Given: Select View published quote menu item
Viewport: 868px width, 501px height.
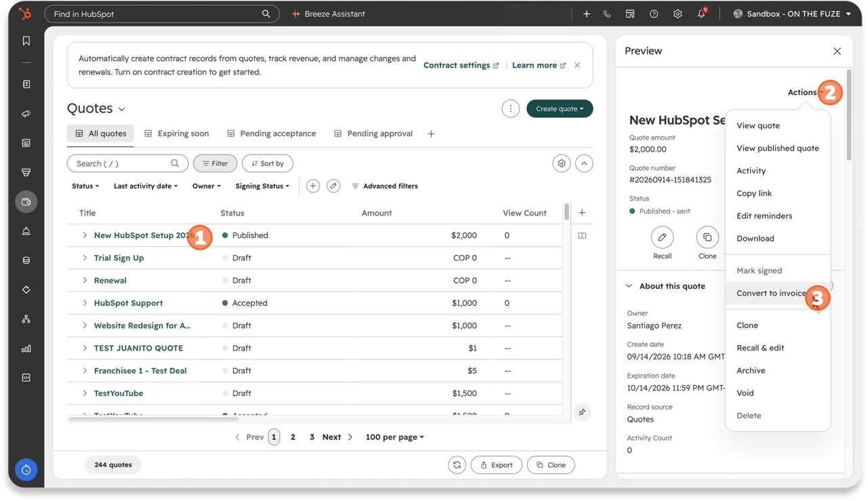Looking at the screenshot, I should click(778, 148).
